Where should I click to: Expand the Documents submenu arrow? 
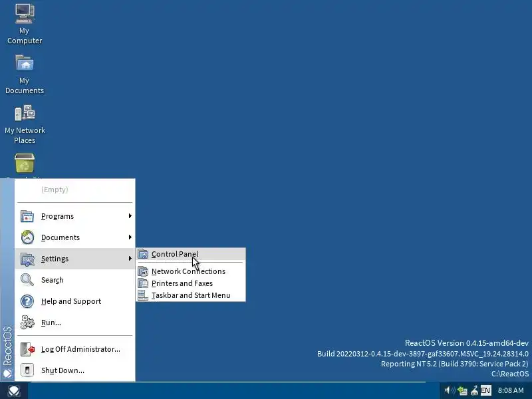pyautogui.click(x=130, y=237)
